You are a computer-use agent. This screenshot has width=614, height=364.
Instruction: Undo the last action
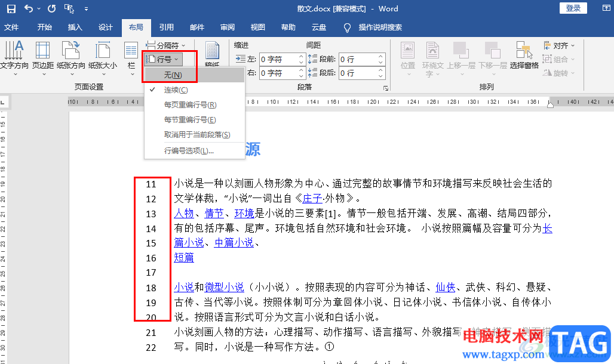click(28, 8)
